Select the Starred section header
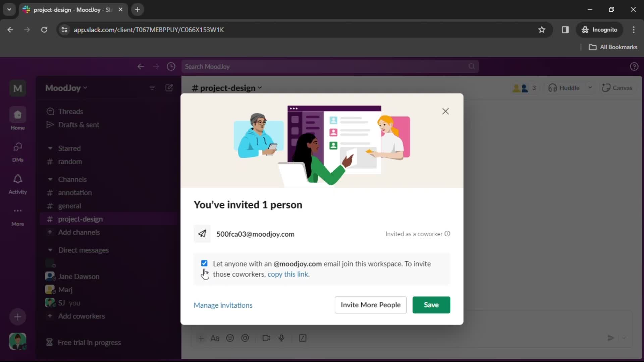644x362 pixels. pos(69,148)
